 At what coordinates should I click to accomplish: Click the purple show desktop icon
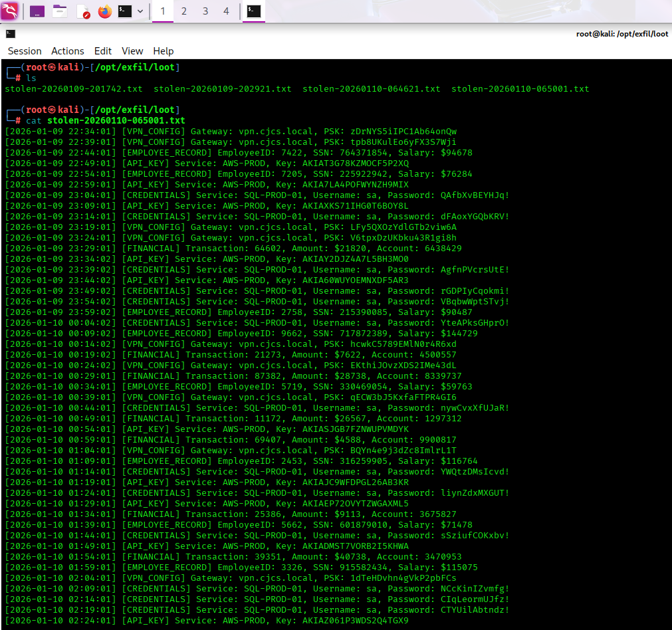37,11
